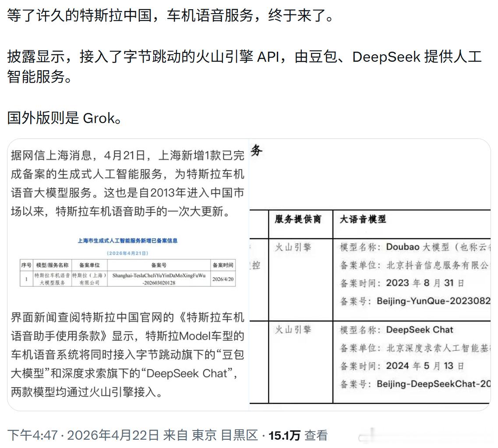
Task: Click the 备案号 Shanghai-TeslaCheJiYuYinDaMoXingFuWu cell
Action: click(x=159, y=279)
